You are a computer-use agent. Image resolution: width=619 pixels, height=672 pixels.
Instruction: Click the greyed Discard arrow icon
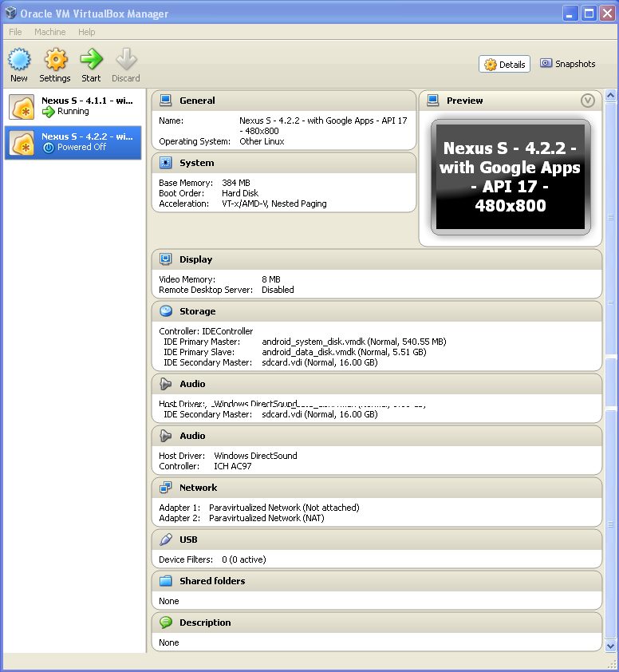point(126,59)
